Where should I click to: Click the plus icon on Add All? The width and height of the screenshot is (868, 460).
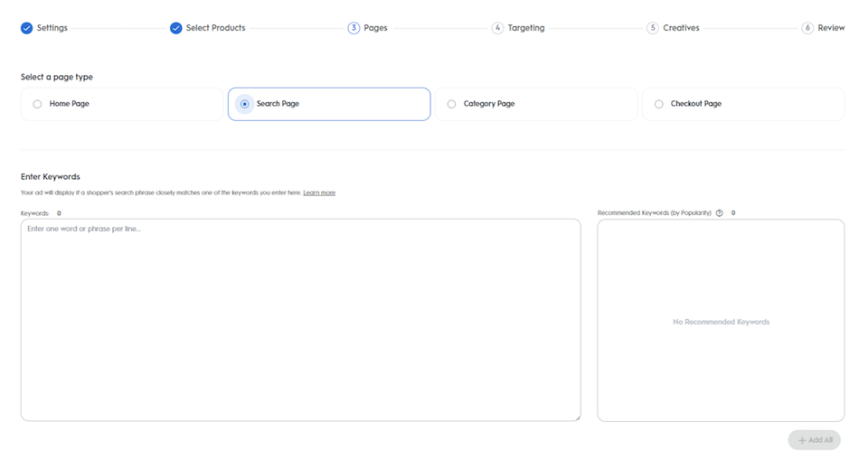pos(802,440)
